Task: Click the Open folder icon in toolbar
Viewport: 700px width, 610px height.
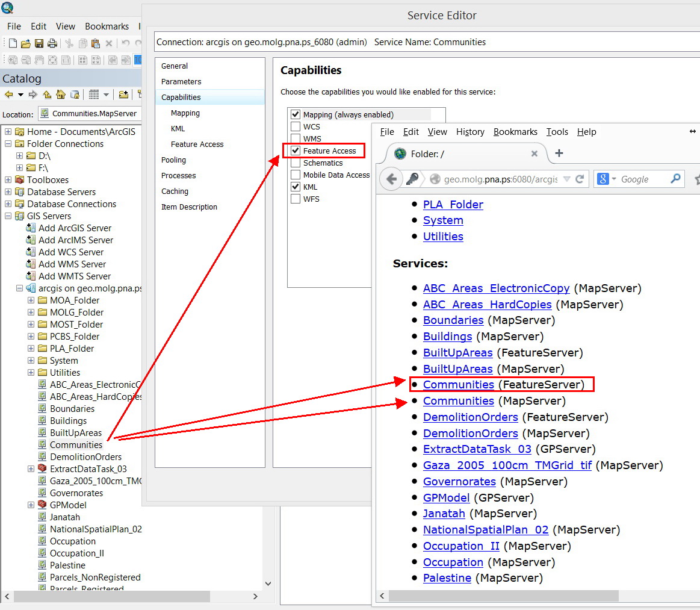Action: (26, 43)
